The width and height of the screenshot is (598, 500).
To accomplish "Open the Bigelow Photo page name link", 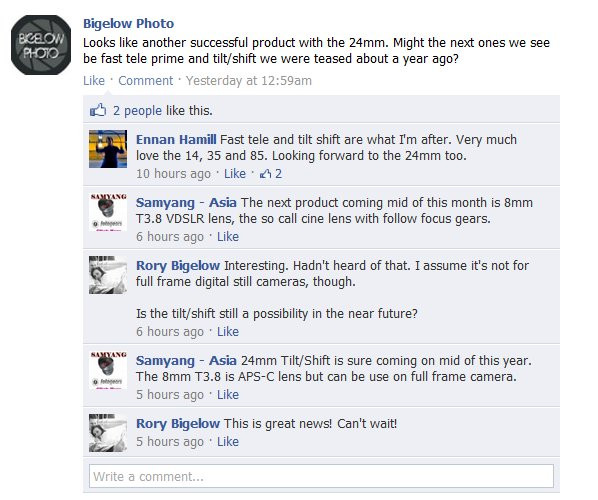I will (129, 24).
